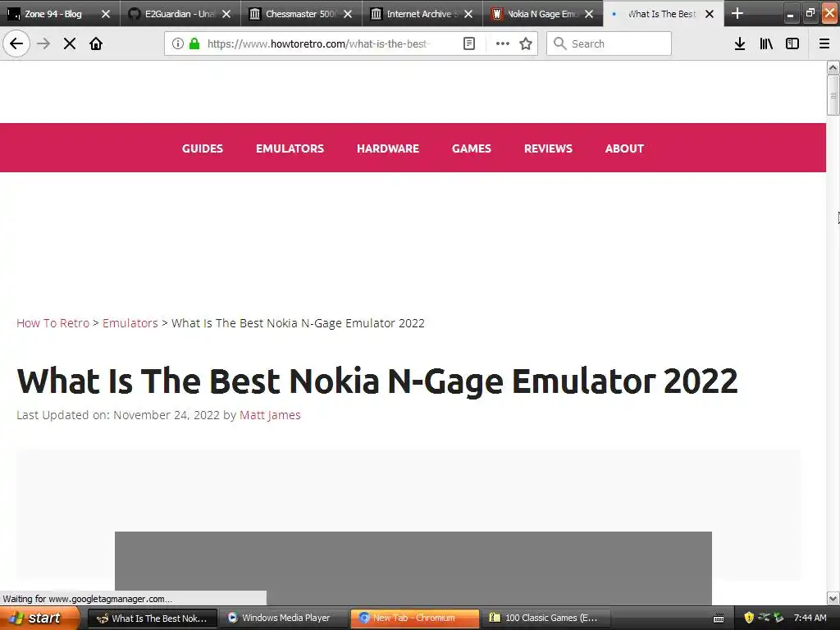This screenshot has width=840, height=630.
Task: Click the page scrollbar up arrow
Action: coord(833,67)
